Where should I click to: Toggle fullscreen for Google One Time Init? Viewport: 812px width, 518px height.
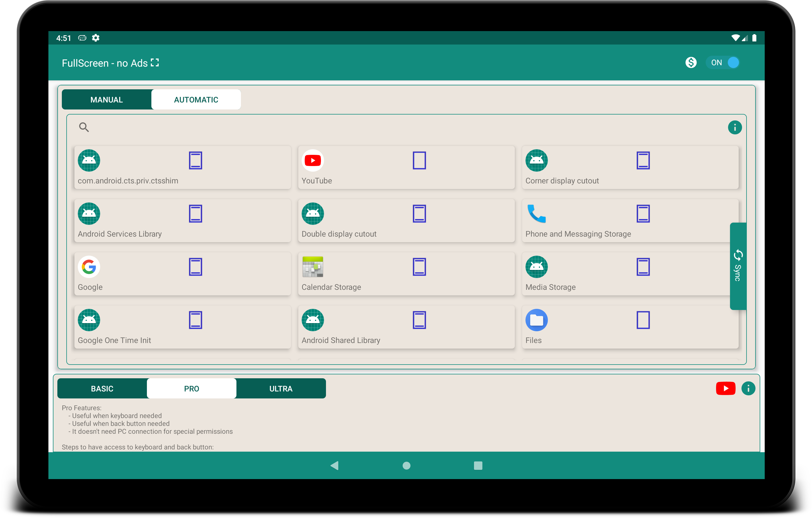[x=195, y=320]
